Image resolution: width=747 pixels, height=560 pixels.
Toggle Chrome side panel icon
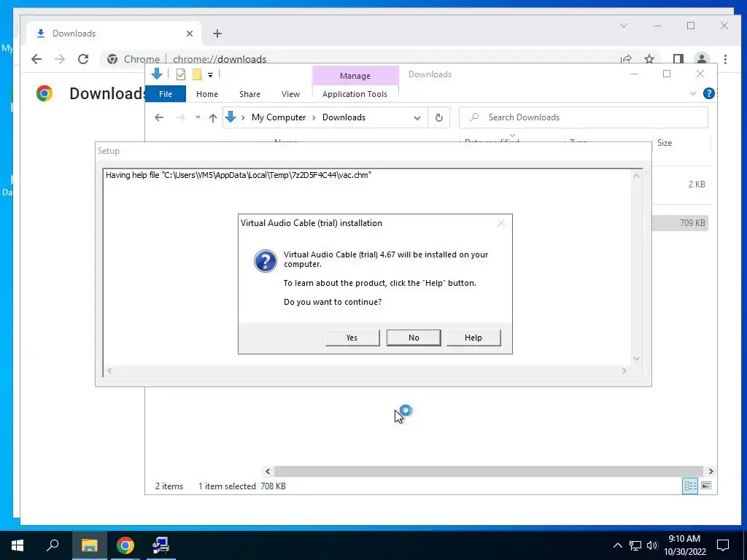tap(678, 59)
